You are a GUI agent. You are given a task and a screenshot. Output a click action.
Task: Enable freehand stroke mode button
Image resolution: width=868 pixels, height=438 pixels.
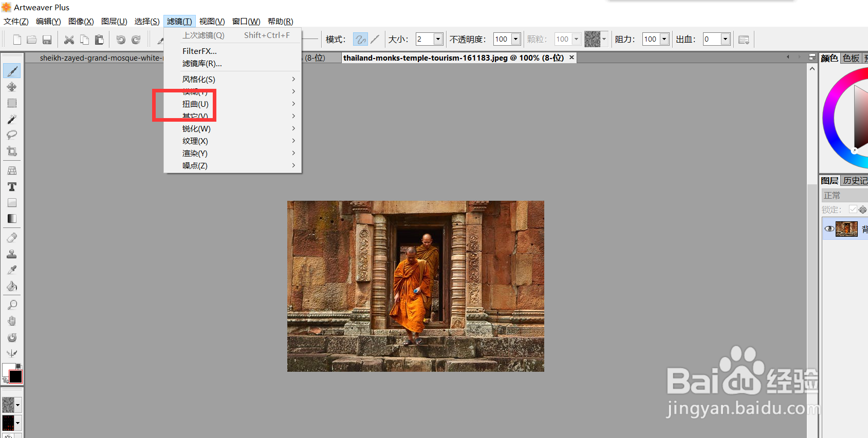coord(360,40)
